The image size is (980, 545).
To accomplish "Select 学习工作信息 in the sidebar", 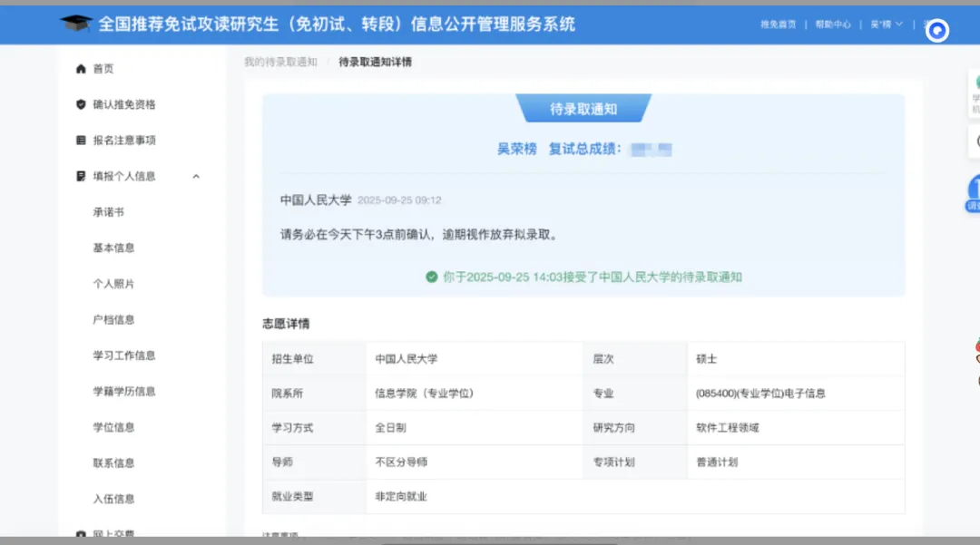I will (123, 355).
